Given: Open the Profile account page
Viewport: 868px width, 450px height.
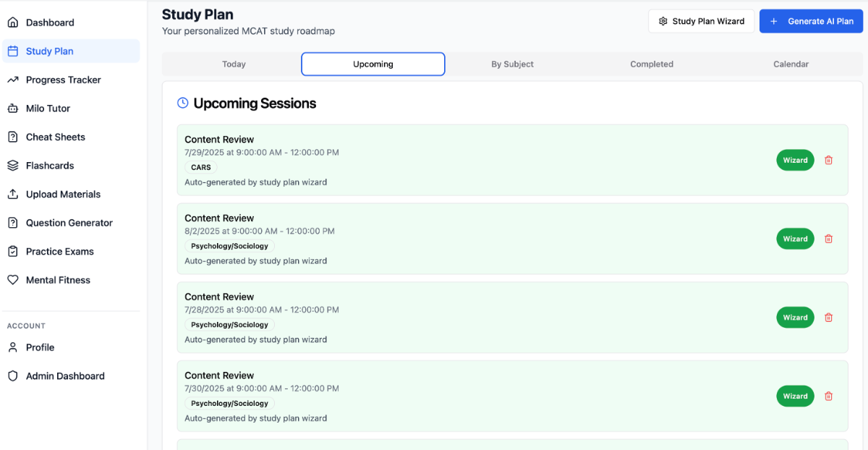Looking at the screenshot, I should pyautogui.click(x=40, y=347).
